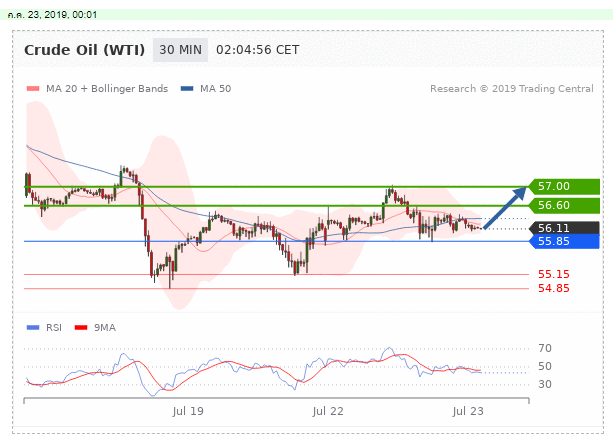Click the Jul 19 date axis label
The image size is (613, 448).
pos(188,411)
